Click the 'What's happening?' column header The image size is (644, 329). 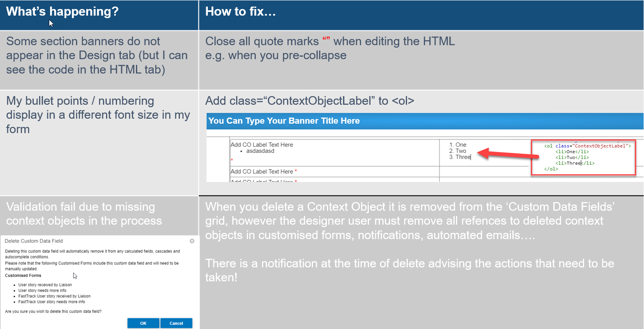click(x=62, y=12)
